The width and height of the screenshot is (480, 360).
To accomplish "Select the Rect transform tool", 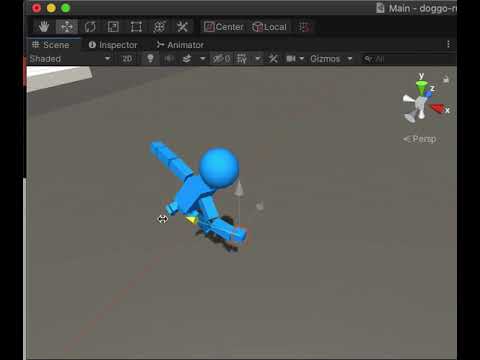I will (x=136, y=27).
